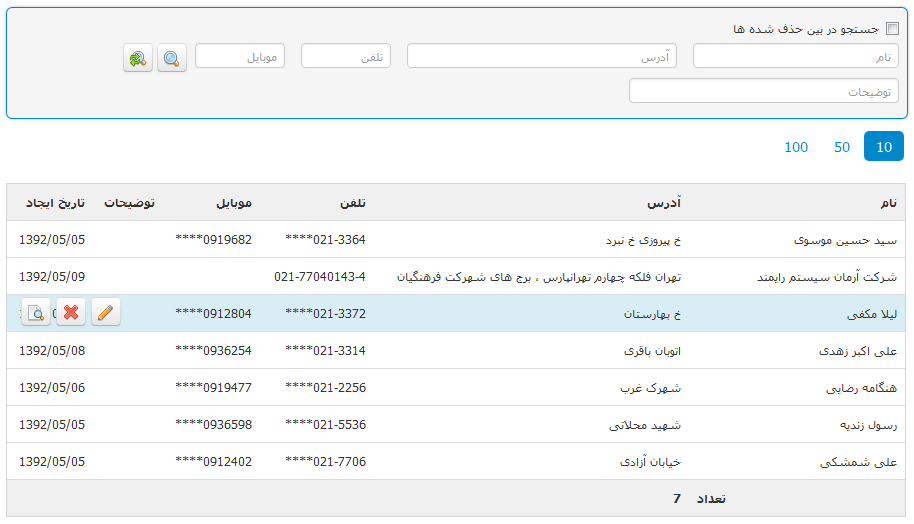Switch page size to 100
Screen dimensions: 914x524
click(x=796, y=147)
